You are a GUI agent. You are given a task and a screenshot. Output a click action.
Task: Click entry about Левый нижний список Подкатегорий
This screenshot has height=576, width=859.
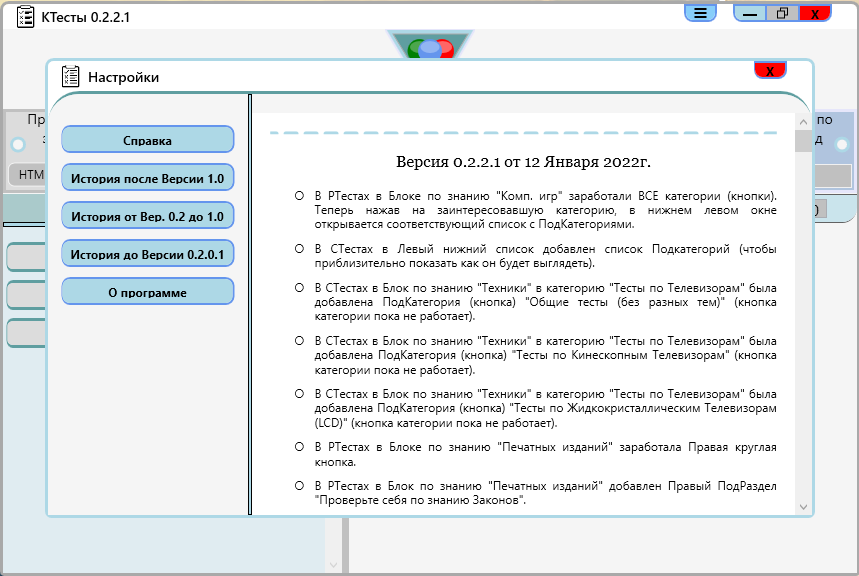coord(545,256)
